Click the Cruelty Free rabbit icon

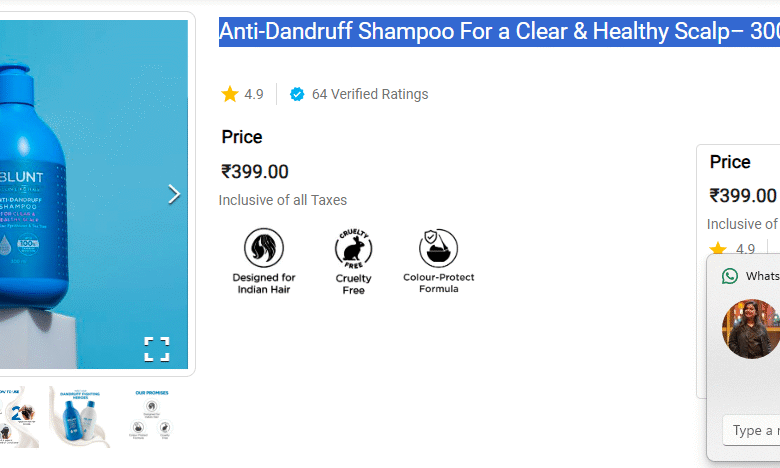[x=353, y=248]
